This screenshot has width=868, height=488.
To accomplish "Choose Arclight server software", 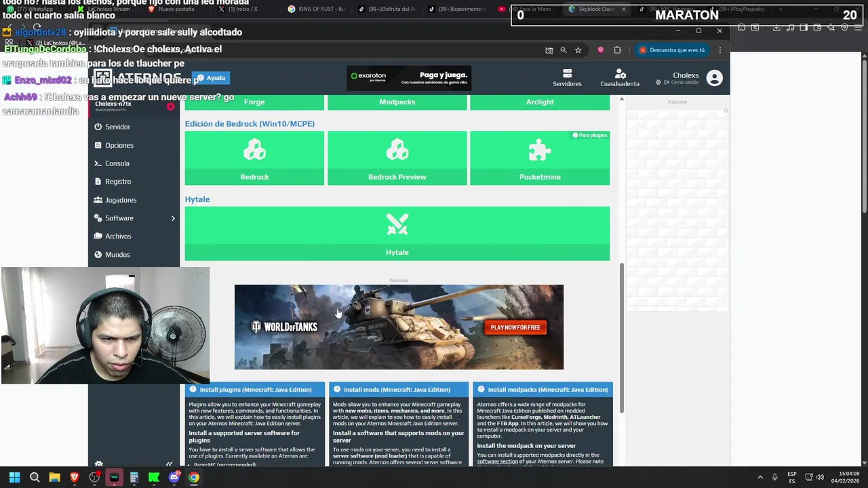I will pos(540,102).
